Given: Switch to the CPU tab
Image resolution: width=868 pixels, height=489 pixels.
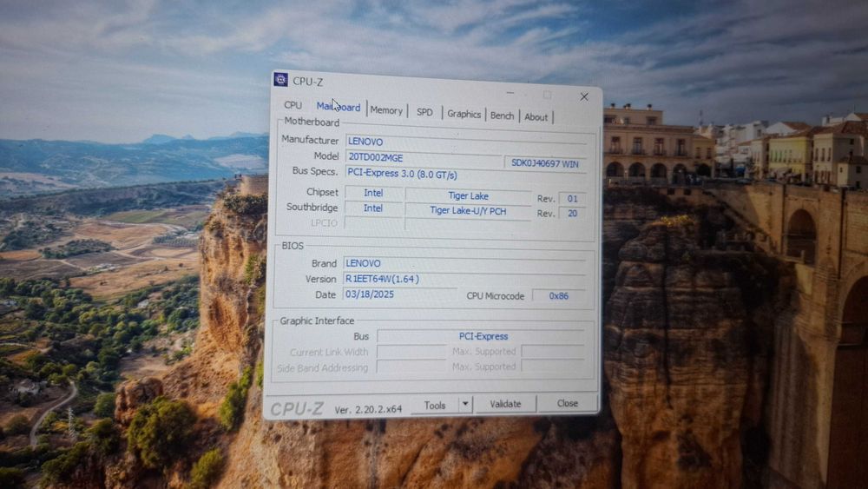Looking at the screenshot, I should 293,105.
